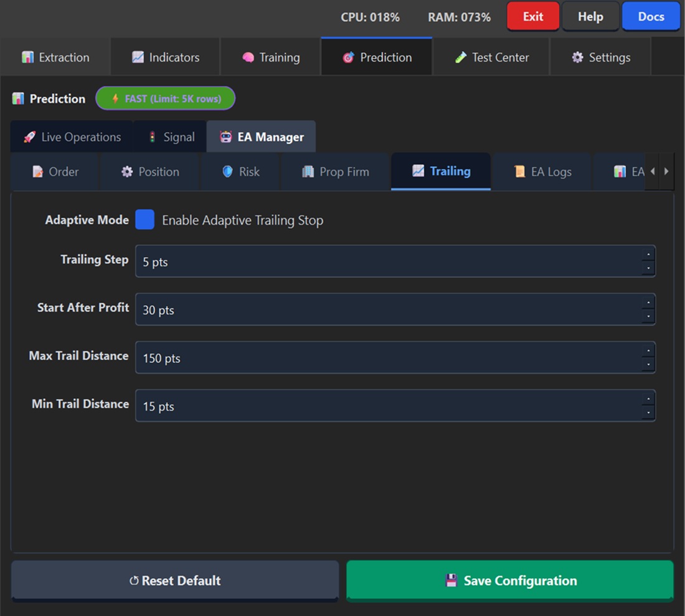This screenshot has height=616, width=685.
Task: Click the Reset Default button
Action: tap(175, 581)
